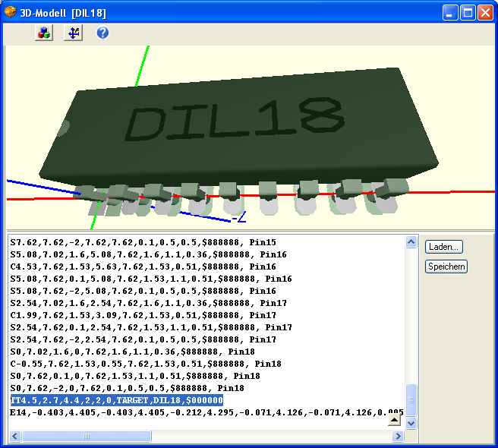
Task: Click the horizontal scrollbar left arrow
Action: [x=14, y=437]
